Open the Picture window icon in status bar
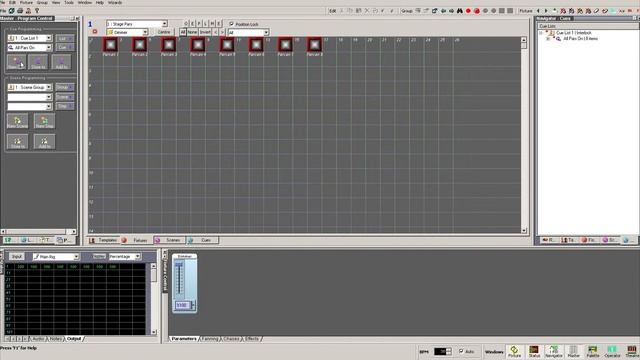This screenshot has width=640, height=360. [514, 351]
